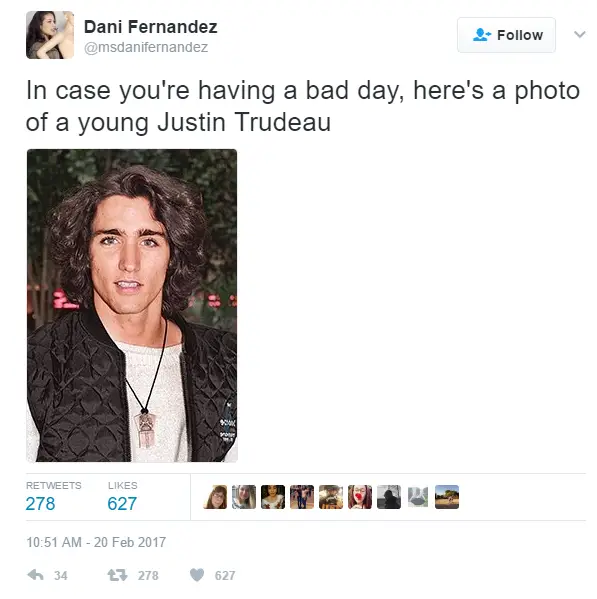Click the last liker avatar with landscape
The width and height of the screenshot is (597, 599).
(x=447, y=497)
